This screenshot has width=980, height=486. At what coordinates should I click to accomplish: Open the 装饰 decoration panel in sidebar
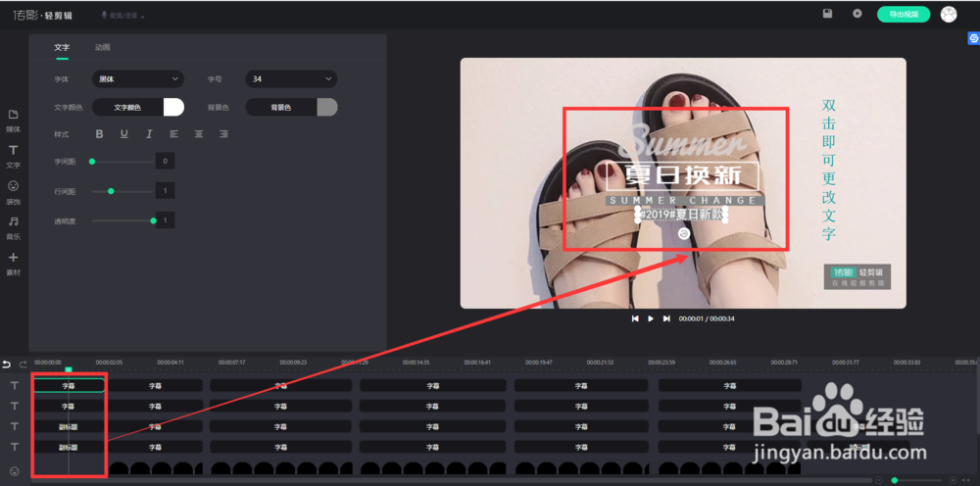click(13, 192)
